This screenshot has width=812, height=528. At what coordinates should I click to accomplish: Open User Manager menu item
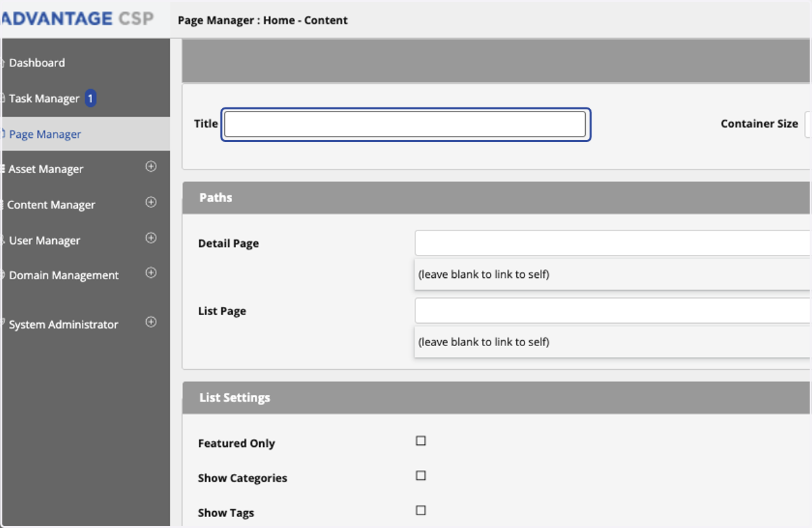45,241
